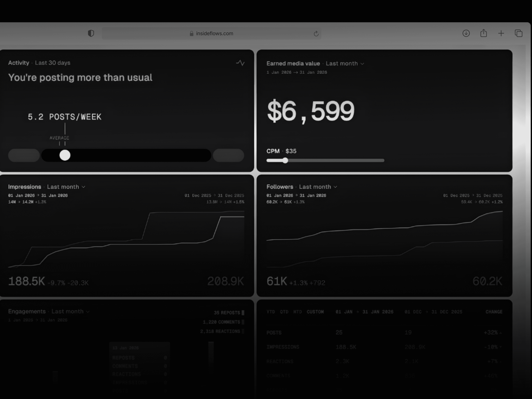Click the address bar lock icon
532x399 pixels.
pyautogui.click(x=191, y=33)
